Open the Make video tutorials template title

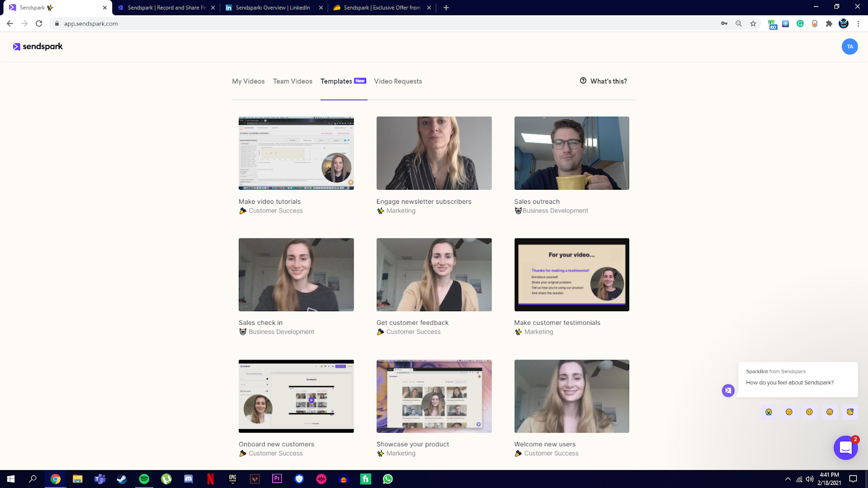coord(270,202)
